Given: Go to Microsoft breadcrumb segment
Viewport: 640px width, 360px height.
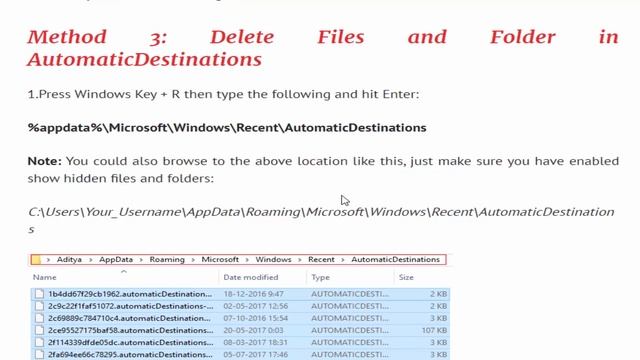Looking at the screenshot, I should click(x=220, y=260).
